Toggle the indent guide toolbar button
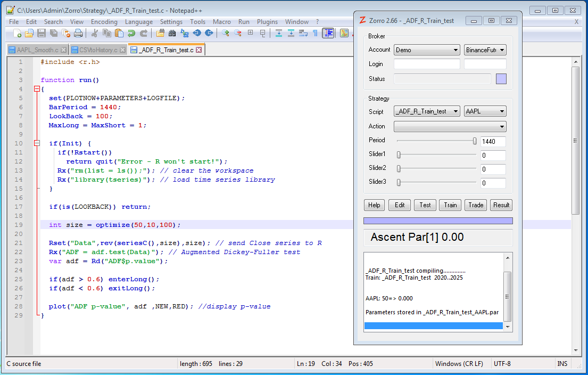The width and height of the screenshot is (588, 375). (328, 33)
